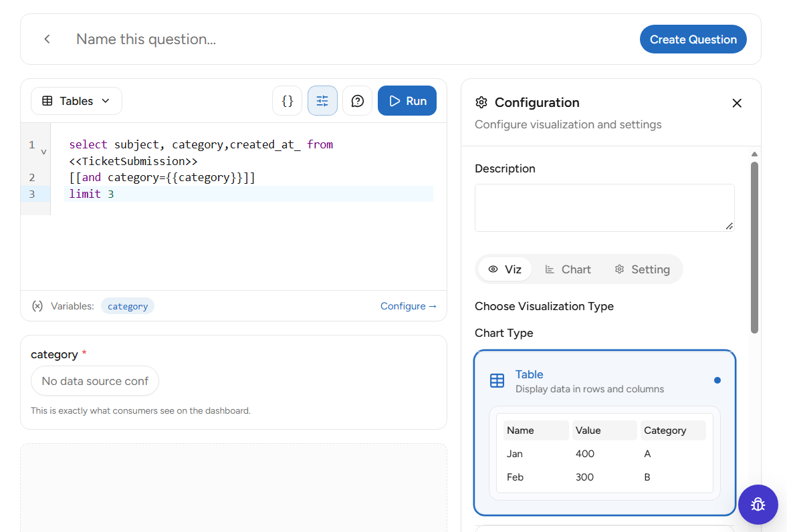Click the Description text area
Viewport: 787px width, 532px height.
click(x=604, y=208)
